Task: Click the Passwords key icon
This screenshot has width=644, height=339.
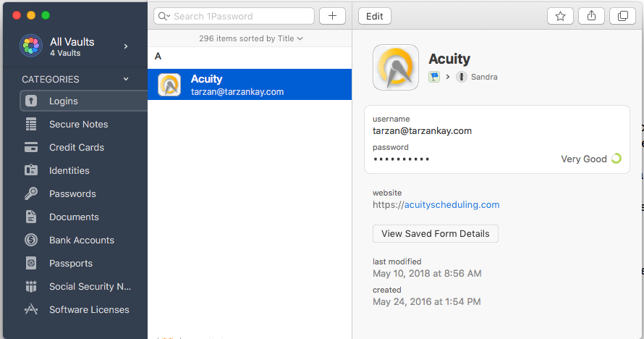Action: (x=31, y=193)
